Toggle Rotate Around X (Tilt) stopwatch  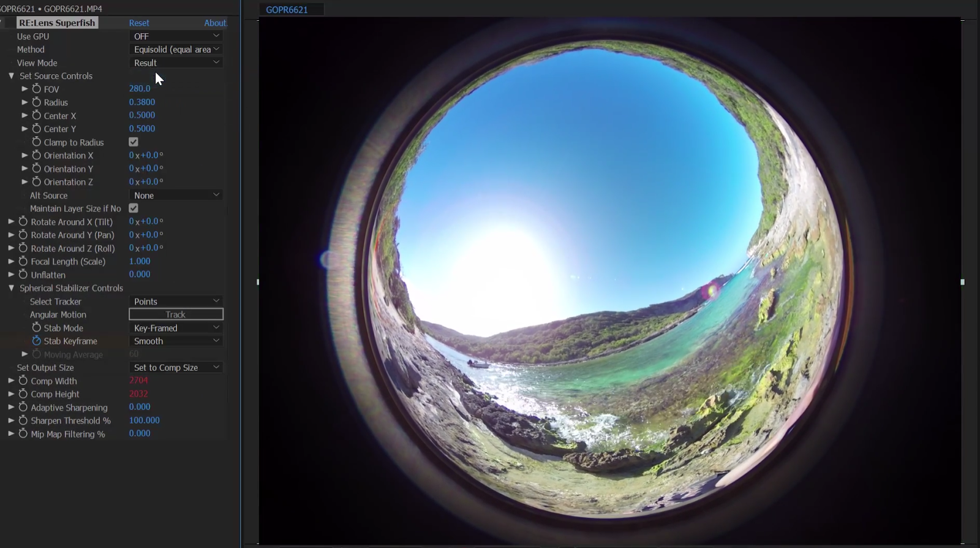point(23,221)
